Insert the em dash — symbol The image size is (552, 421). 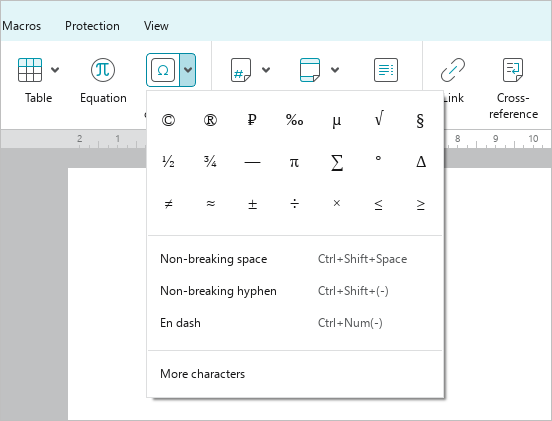[252, 163]
